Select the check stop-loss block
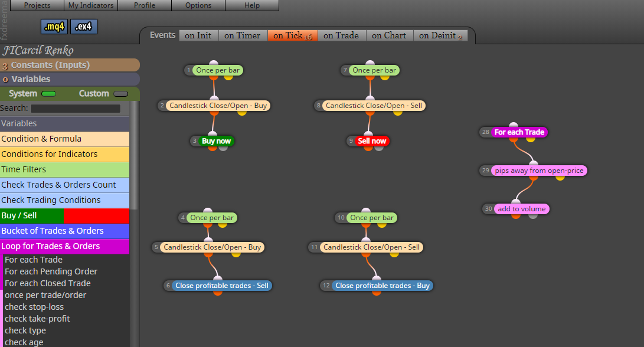 (x=34, y=307)
